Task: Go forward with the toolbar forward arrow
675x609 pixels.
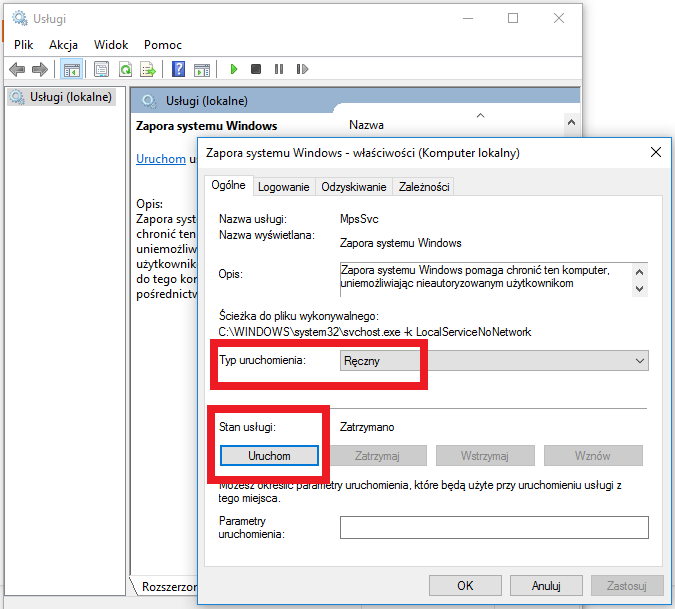Action: tap(40, 69)
